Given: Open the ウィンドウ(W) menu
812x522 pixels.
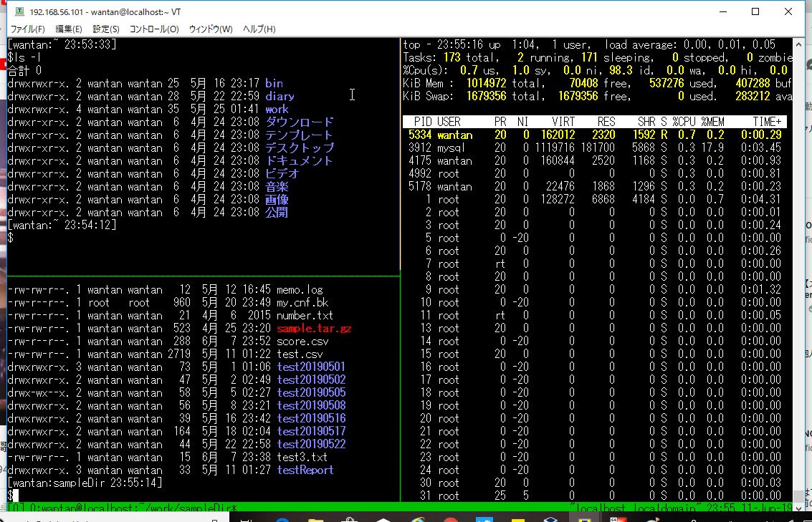Looking at the screenshot, I should [210, 29].
